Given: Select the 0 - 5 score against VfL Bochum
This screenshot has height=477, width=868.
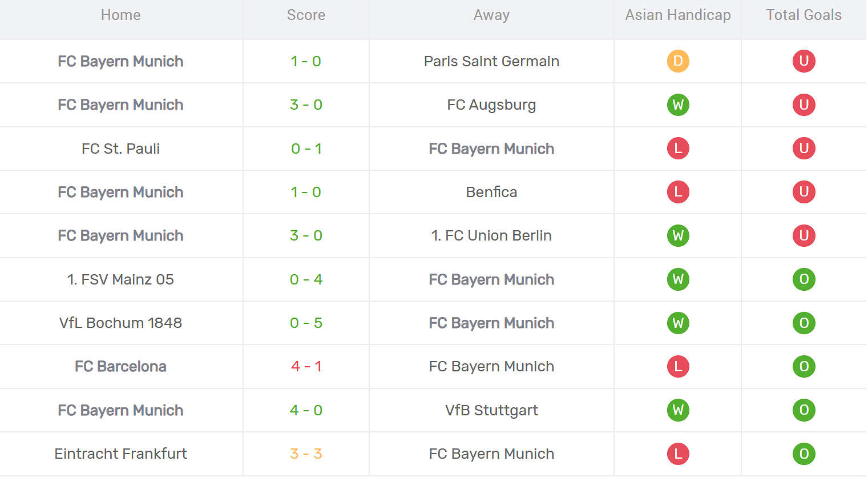Looking at the screenshot, I should point(306,323).
